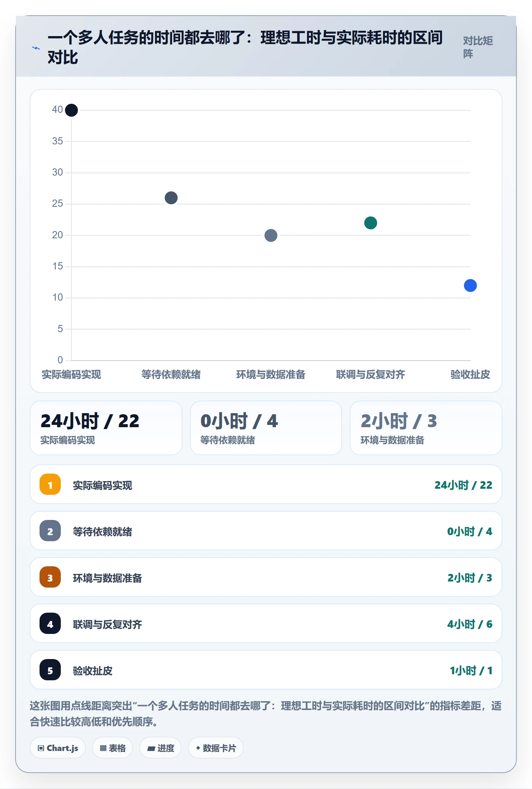Click the blue 验收扯皮 data point
The height and width of the screenshot is (789, 532).
tap(470, 285)
